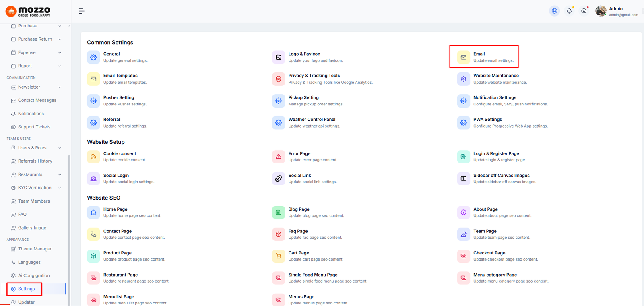Expand the Purchase Return sidebar menu
Screen dimensions: 644x306
36,39
